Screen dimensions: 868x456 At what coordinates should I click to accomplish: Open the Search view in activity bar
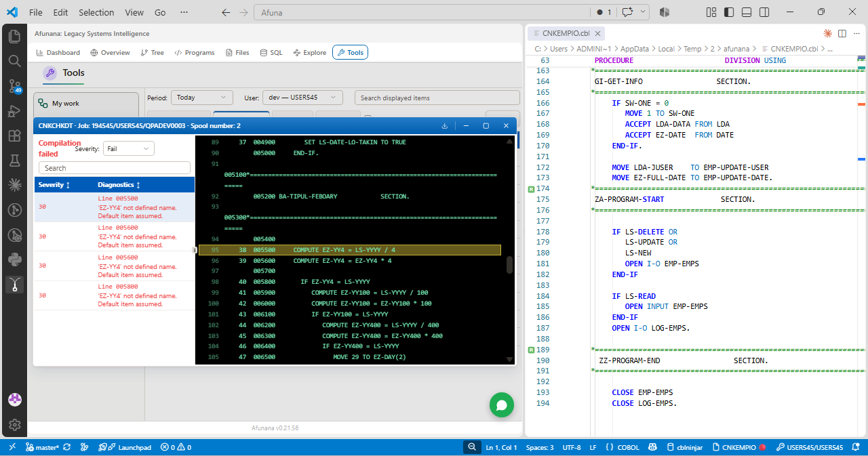(14, 61)
